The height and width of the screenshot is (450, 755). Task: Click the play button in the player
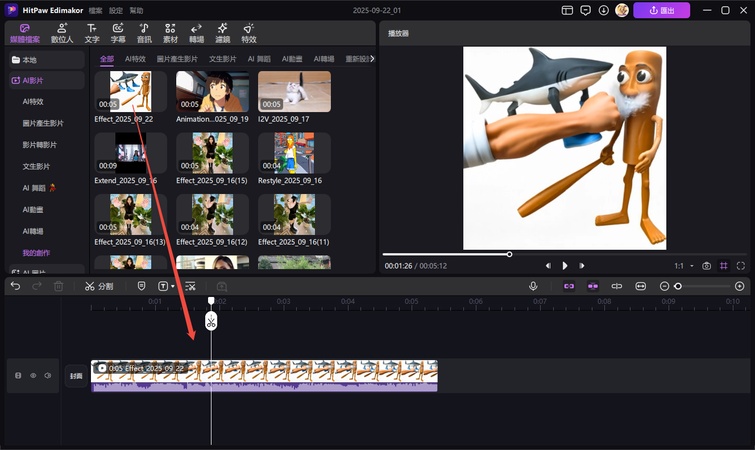565,266
